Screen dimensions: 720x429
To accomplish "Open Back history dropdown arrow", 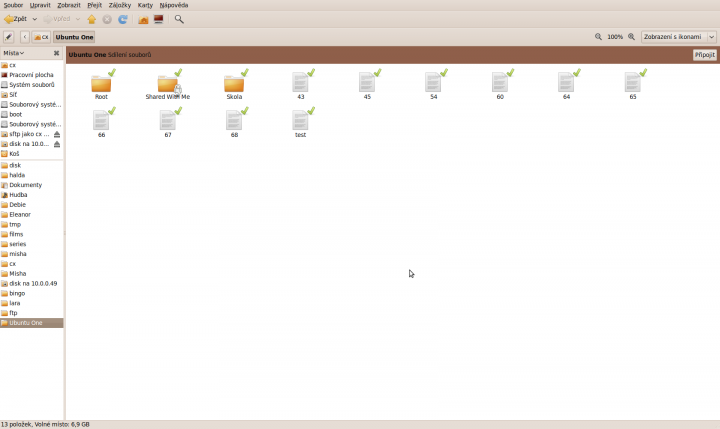I will pos(34,19).
